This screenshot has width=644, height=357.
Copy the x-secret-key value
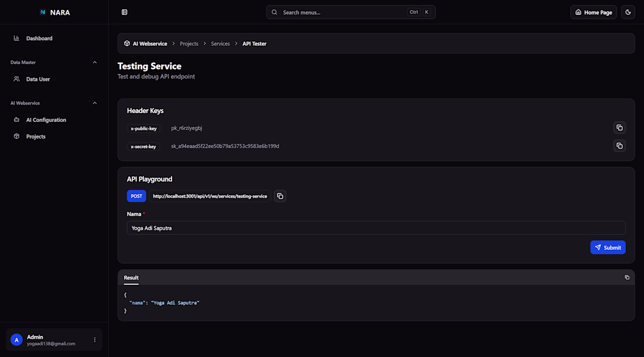pos(619,146)
